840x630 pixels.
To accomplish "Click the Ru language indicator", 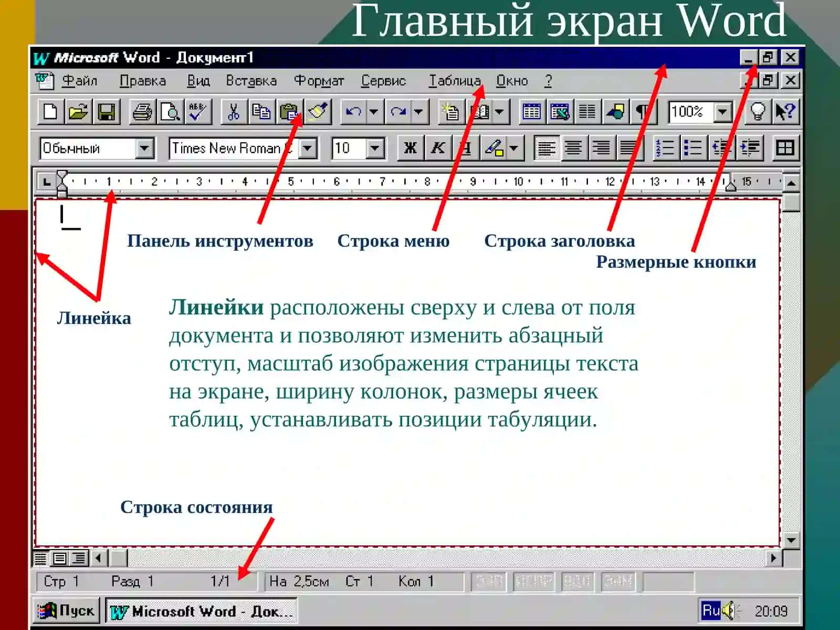I will click(711, 611).
